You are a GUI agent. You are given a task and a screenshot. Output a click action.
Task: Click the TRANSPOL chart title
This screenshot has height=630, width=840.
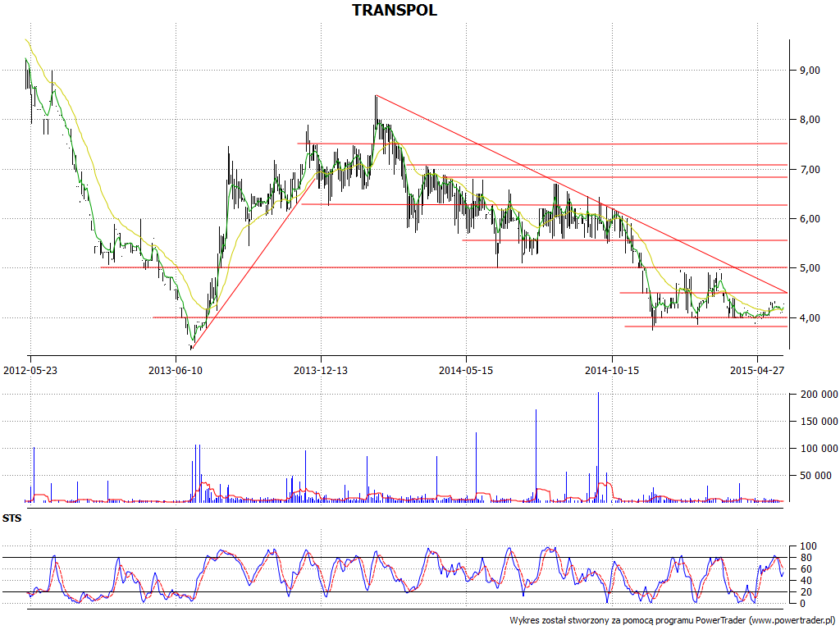pos(395,10)
